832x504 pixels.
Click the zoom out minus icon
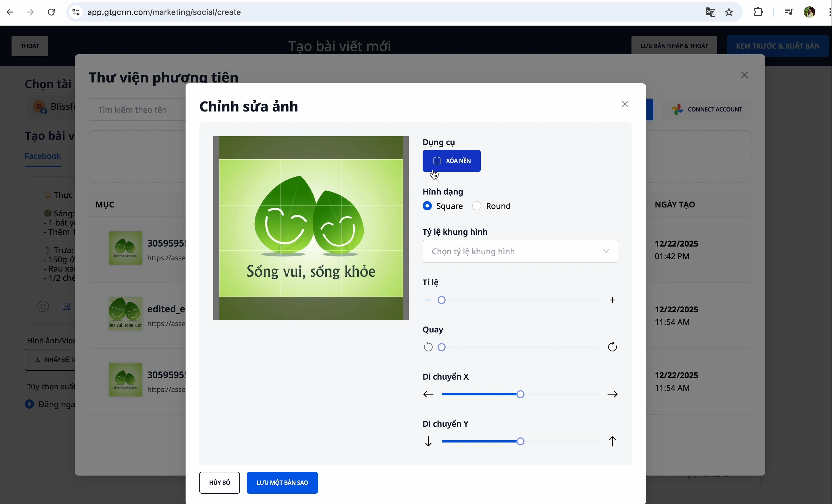coord(428,300)
